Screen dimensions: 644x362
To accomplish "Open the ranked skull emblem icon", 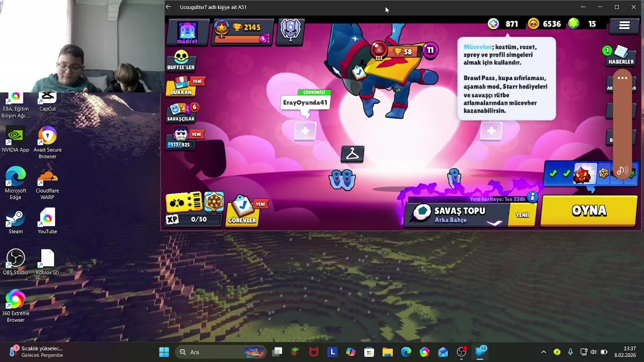I will [x=290, y=31].
